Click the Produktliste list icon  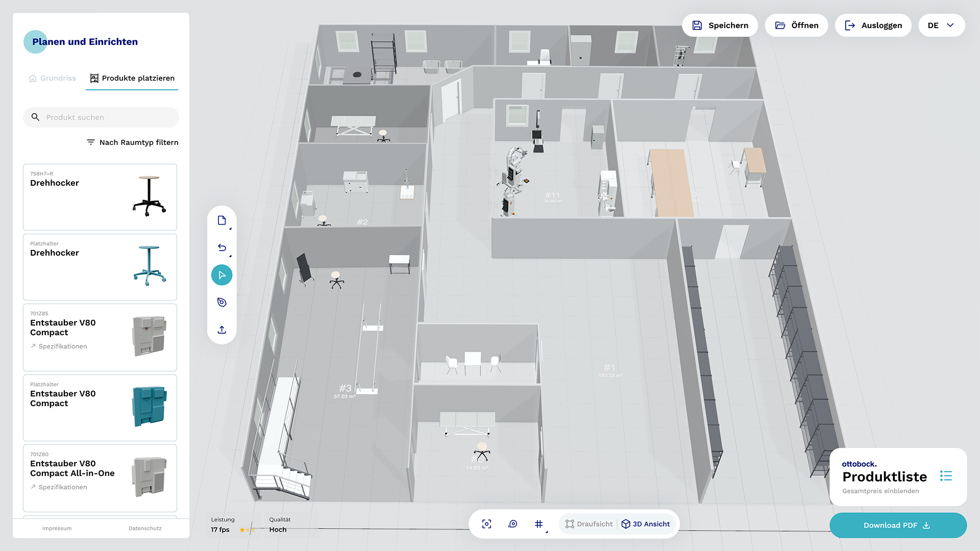946,476
